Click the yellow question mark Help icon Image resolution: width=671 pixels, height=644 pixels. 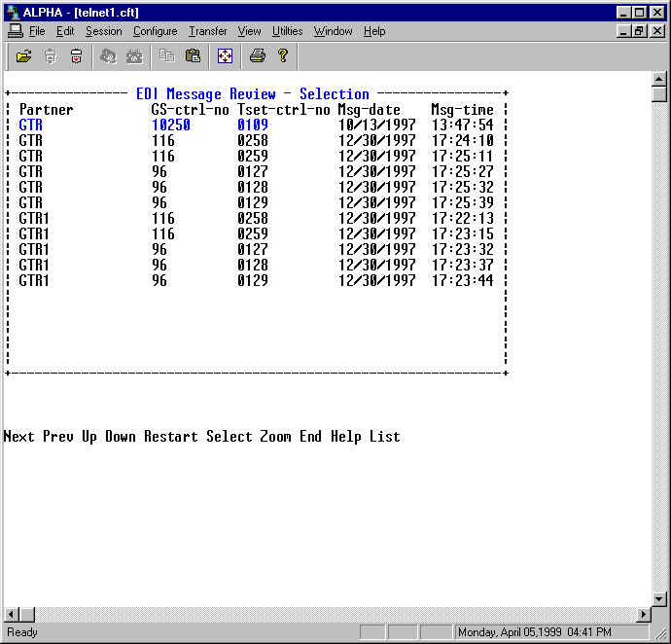pyautogui.click(x=282, y=55)
